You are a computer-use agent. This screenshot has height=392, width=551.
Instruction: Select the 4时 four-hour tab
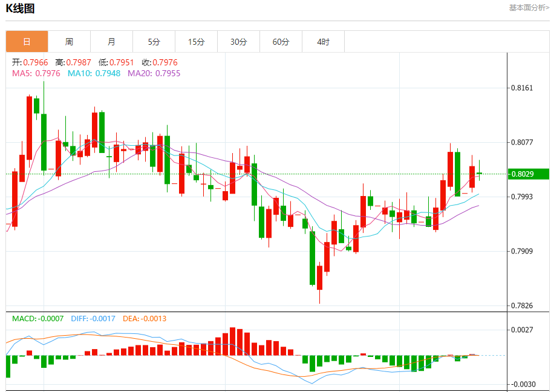(x=323, y=42)
